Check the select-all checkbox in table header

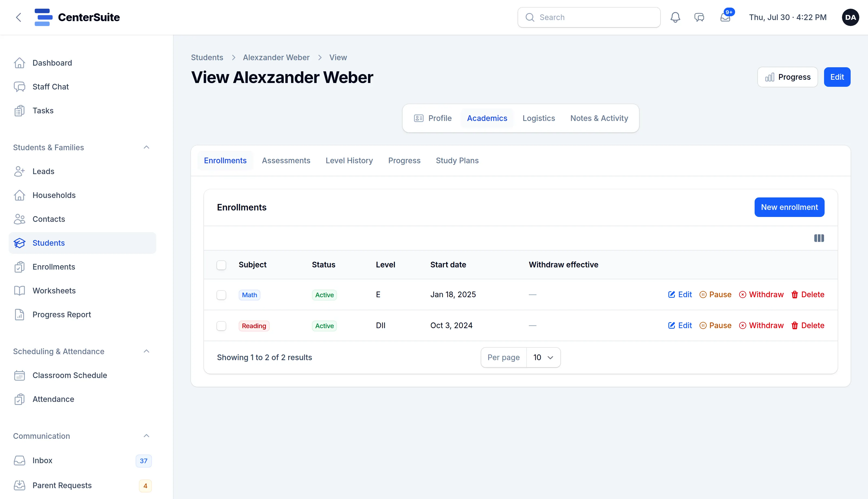click(221, 265)
